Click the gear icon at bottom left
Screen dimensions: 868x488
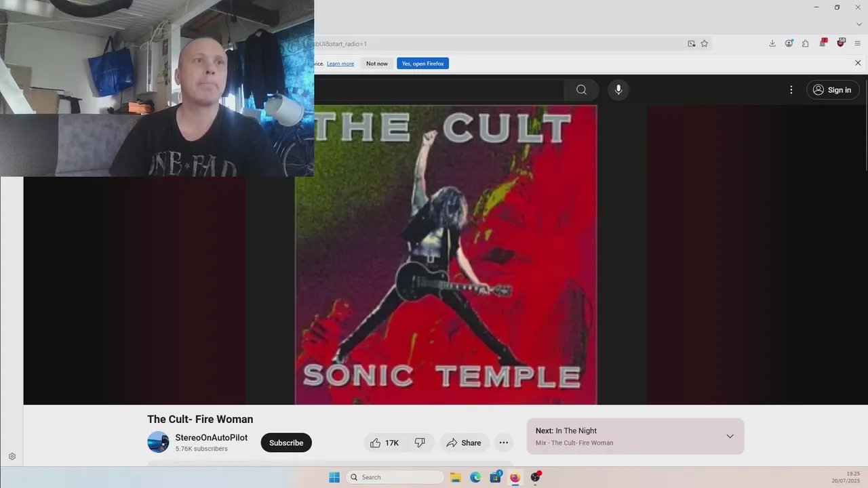[12, 457]
